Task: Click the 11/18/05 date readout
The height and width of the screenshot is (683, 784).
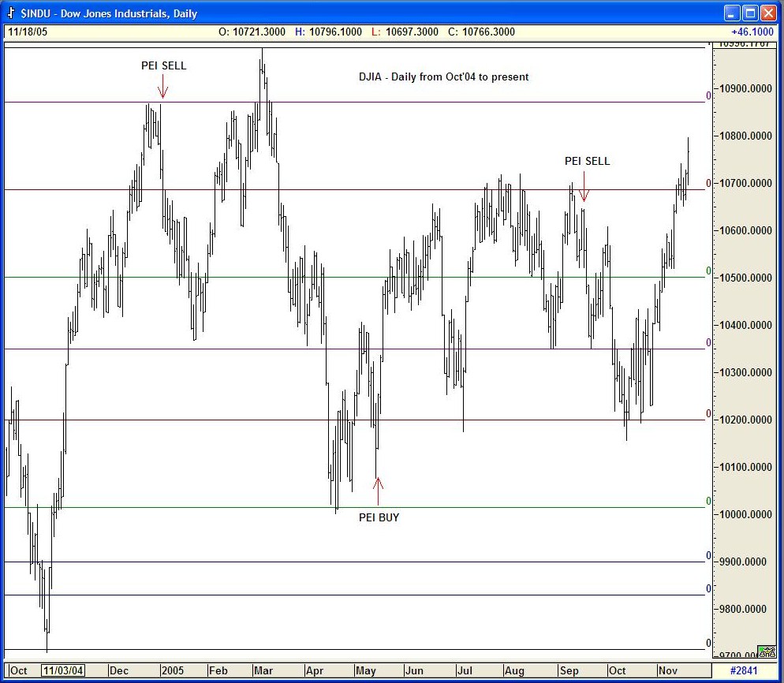Action: click(x=28, y=32)
